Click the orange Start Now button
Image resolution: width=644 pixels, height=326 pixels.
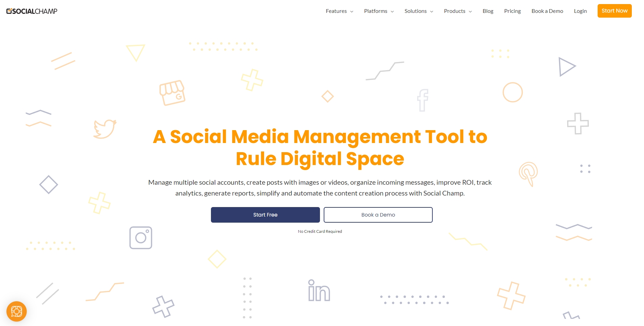(615, 11)
